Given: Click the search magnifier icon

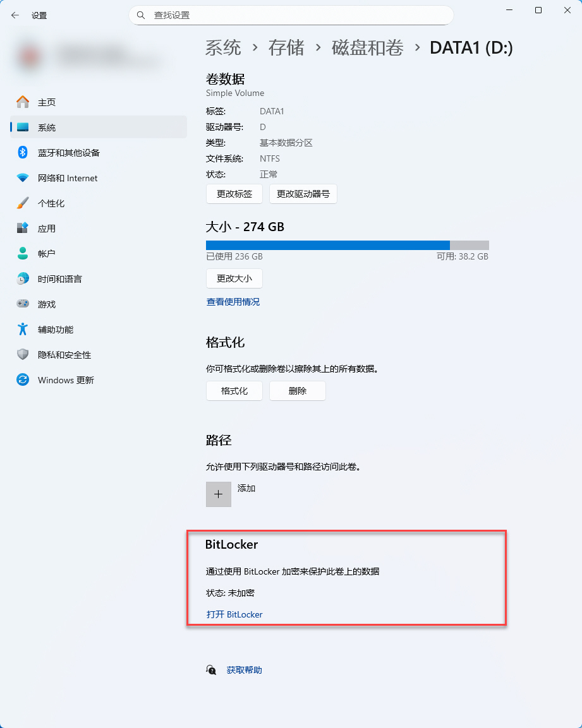Looking at the screenshot, I should (x=141, y=15).
